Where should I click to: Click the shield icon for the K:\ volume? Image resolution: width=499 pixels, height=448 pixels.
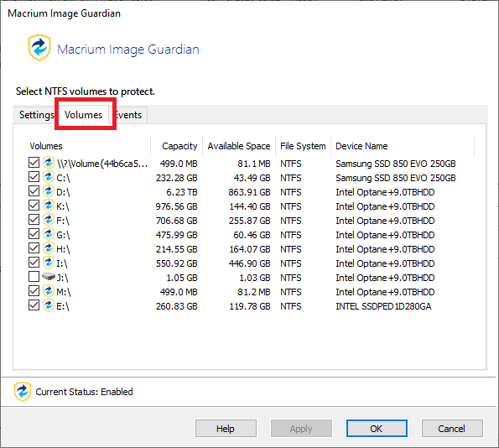[x=49, y=206]
